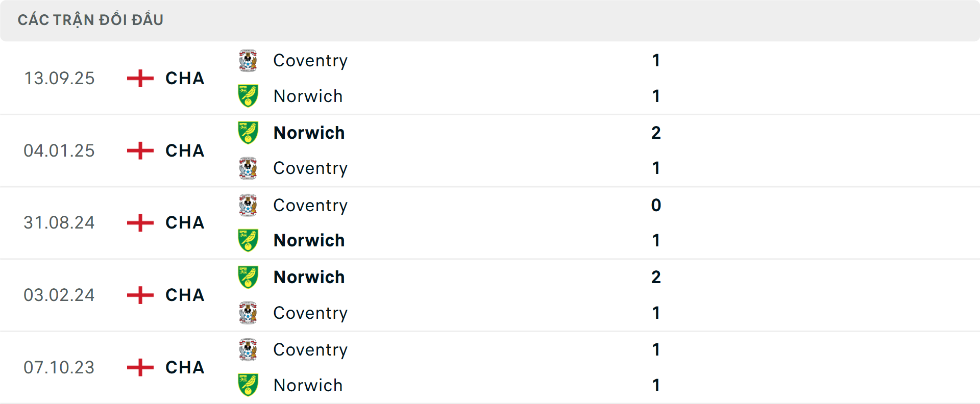Click the Coventry badge in the 31.08.24 match

click(248, 205)
